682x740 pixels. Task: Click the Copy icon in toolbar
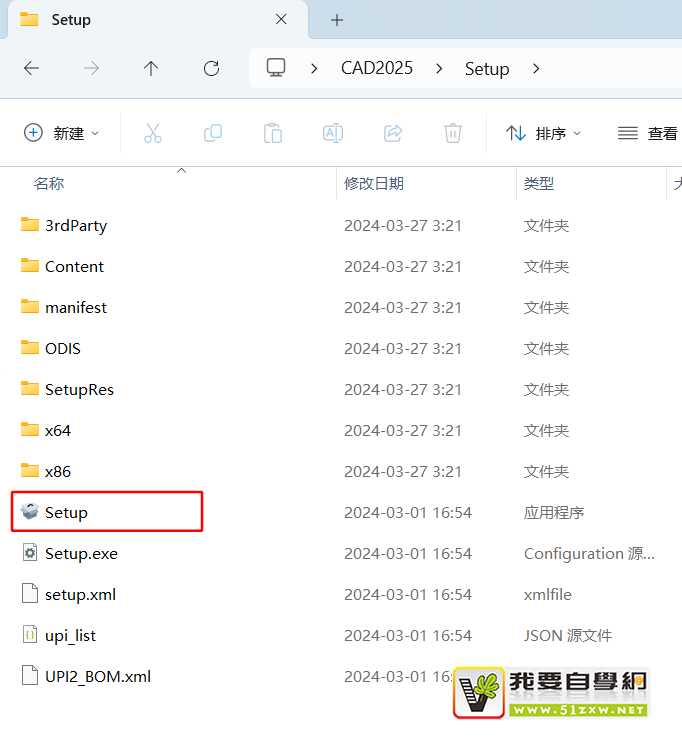(x=212, y=133)
